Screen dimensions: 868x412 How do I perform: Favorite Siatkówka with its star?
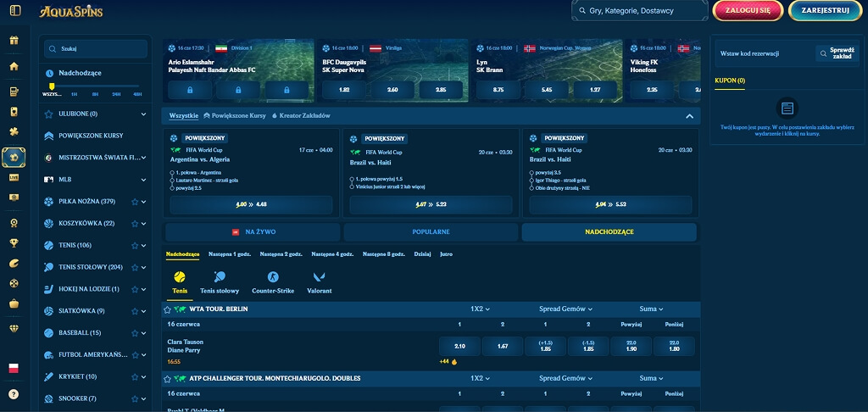[x=135, y=310]
